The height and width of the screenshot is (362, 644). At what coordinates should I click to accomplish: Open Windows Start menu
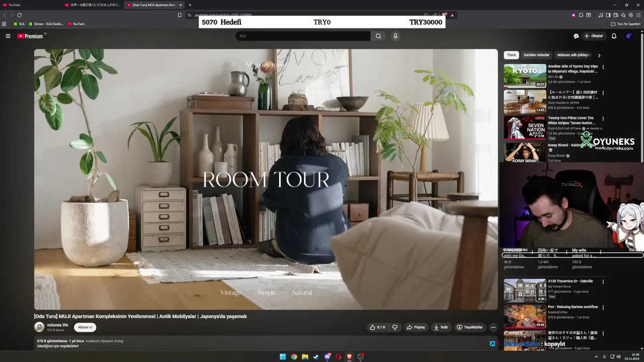[283, 356]
